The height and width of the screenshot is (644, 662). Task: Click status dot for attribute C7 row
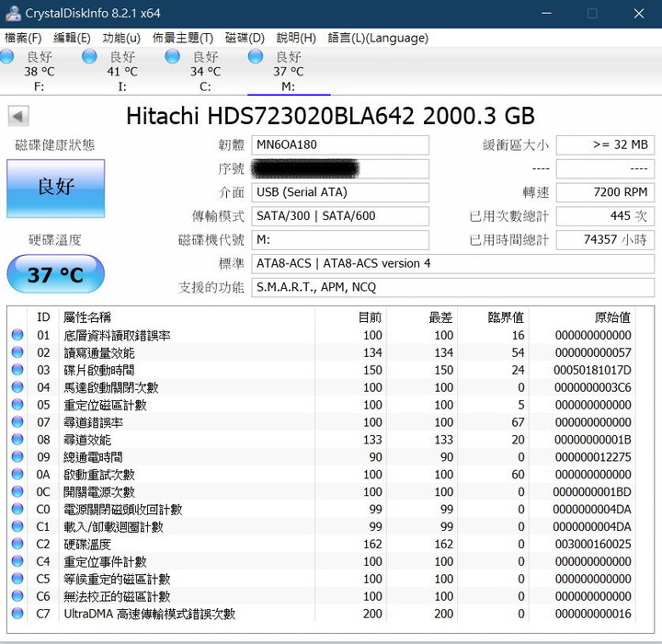coord(17,613)
